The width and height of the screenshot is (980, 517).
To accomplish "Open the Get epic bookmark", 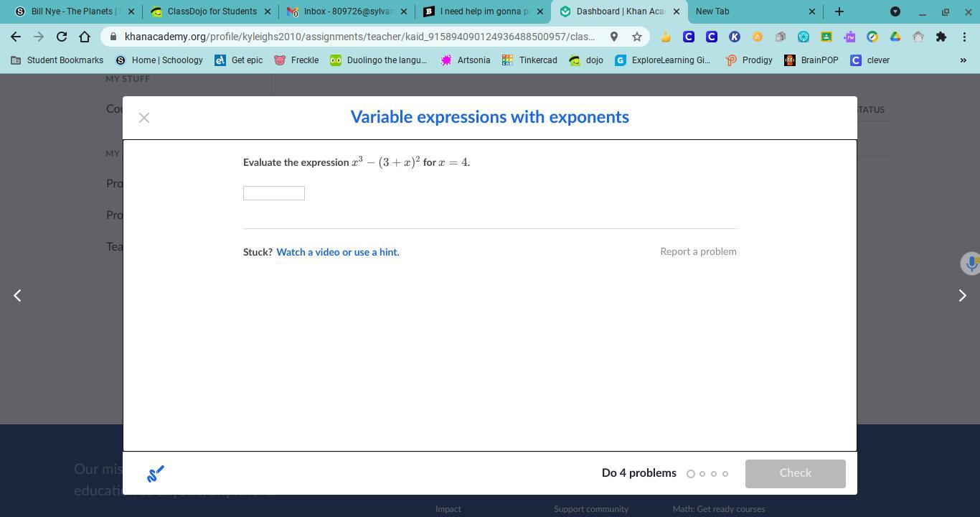I will coord(239,60).
